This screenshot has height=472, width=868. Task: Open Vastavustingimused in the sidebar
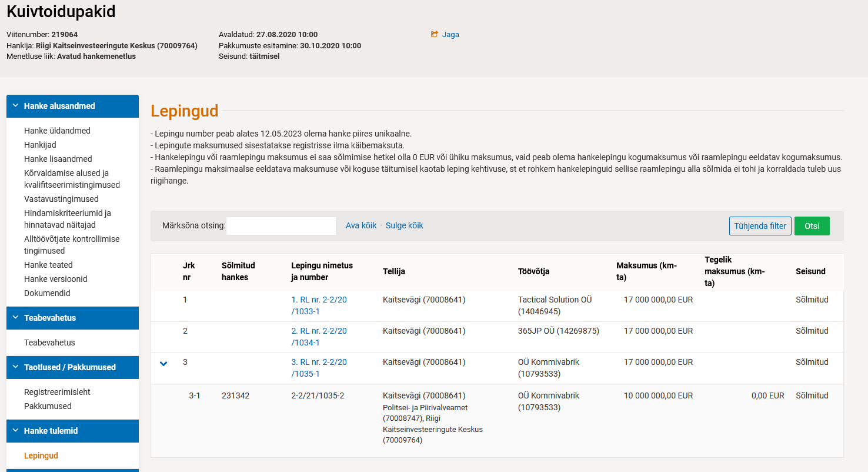point(61,199)
